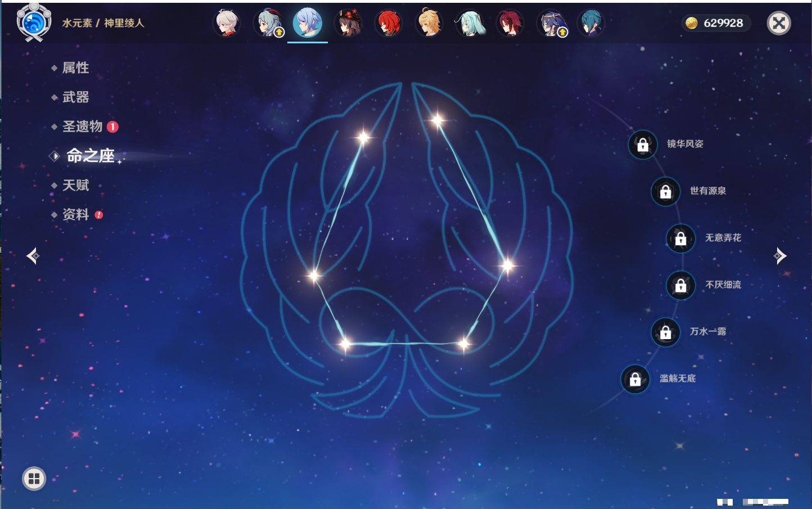The image size is (812, 509).
Task: Click the Mora coin balance 629928
Action: 716,23
